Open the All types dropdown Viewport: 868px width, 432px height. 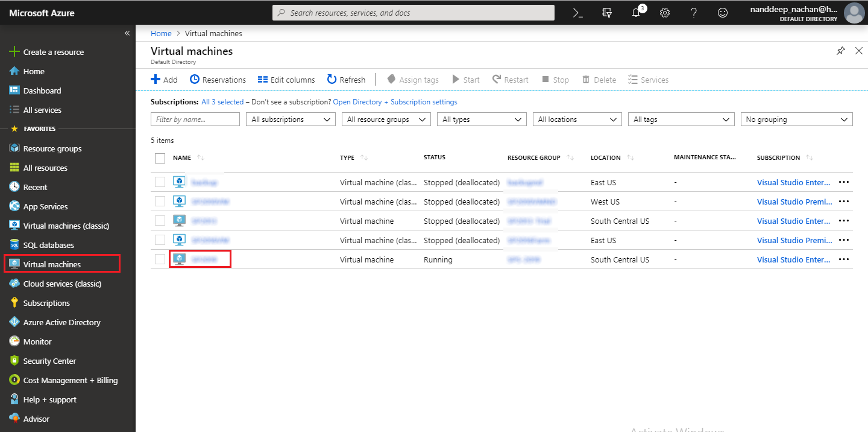482,119
